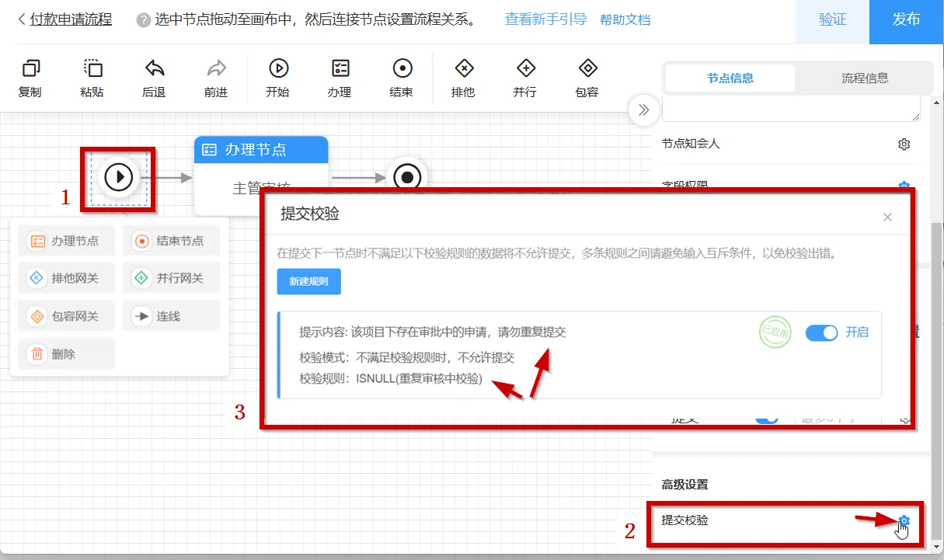944x560 pixels.
Task: Click the 发布 publish button
Action: pyautogui.click(x=906, y=21)
